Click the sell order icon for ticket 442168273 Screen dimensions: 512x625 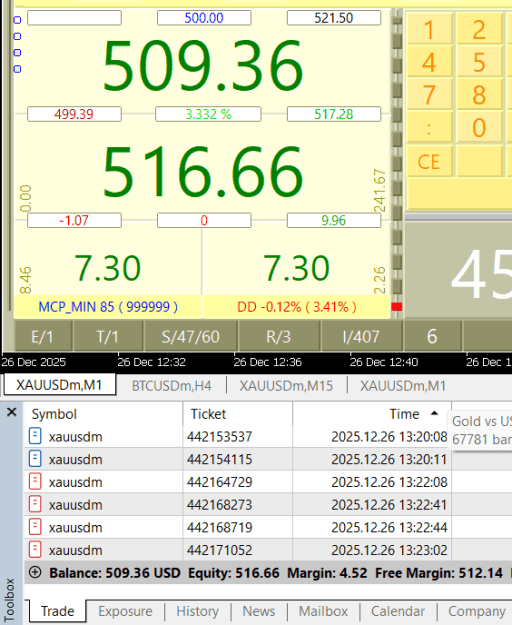click(35, 504)
